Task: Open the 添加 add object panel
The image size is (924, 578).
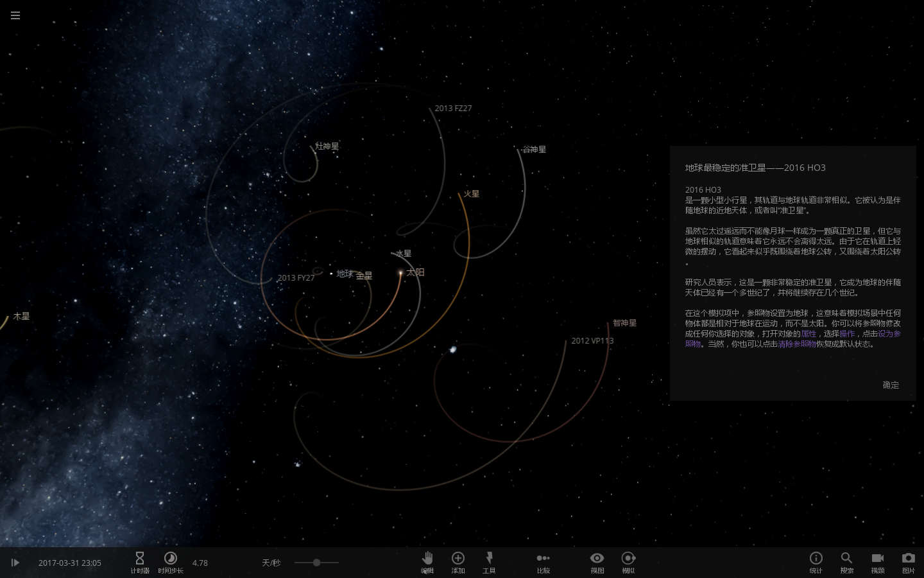Action: (458, 562)
